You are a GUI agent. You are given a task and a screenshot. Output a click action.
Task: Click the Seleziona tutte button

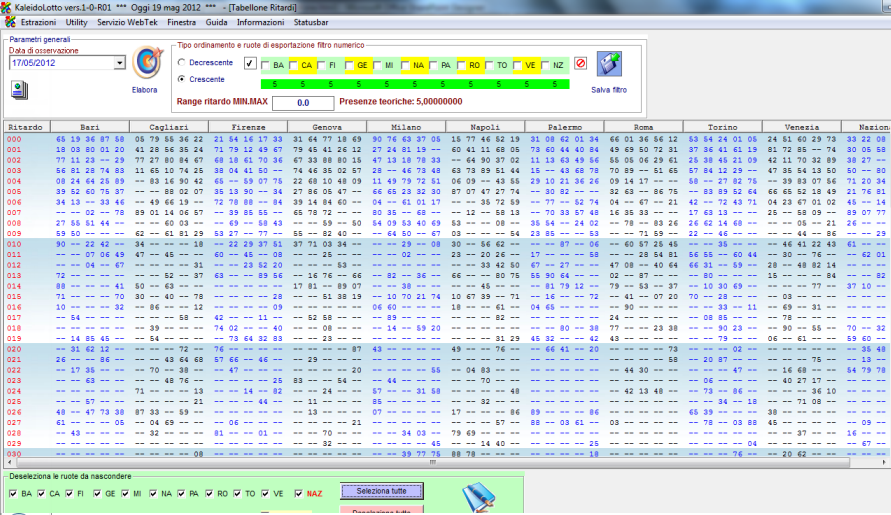pos(382,491)
